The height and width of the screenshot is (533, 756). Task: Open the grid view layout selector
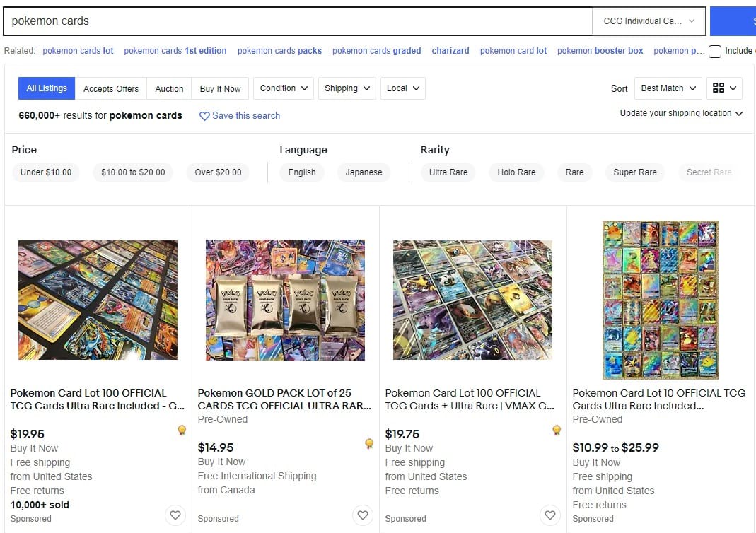(724, 88)
